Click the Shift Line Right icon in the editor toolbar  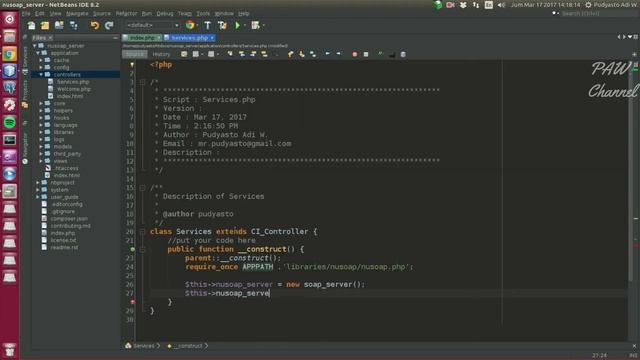[x=338, y=54]
